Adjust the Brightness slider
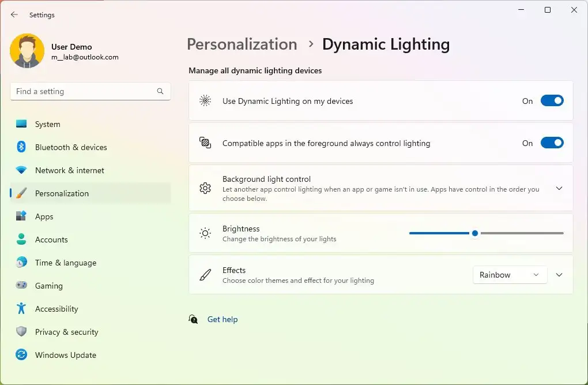 (x=474, y=233)
